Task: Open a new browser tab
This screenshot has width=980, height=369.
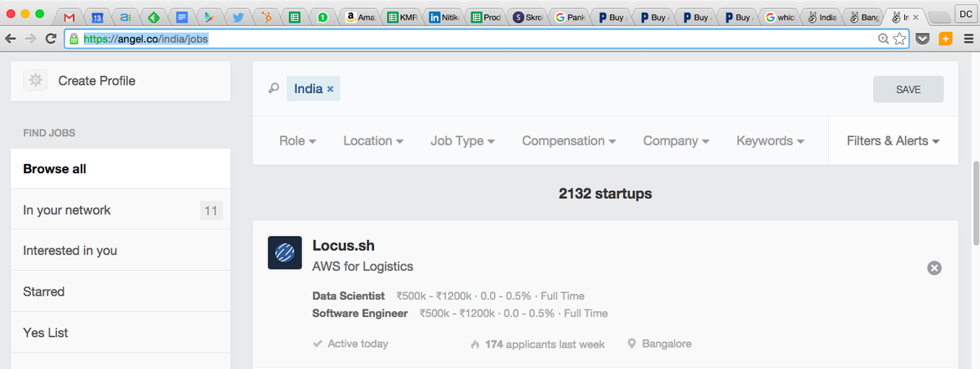Action: (940, 17)
